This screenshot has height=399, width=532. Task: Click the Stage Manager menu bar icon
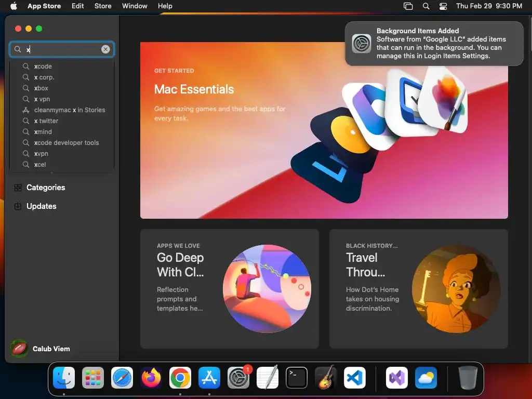pos(408,6)
